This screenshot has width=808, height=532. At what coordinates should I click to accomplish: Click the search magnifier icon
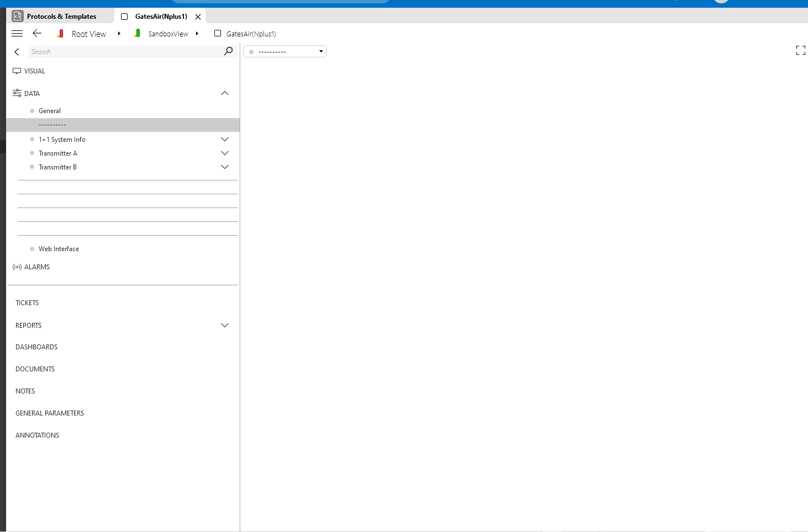click(228, 51)
